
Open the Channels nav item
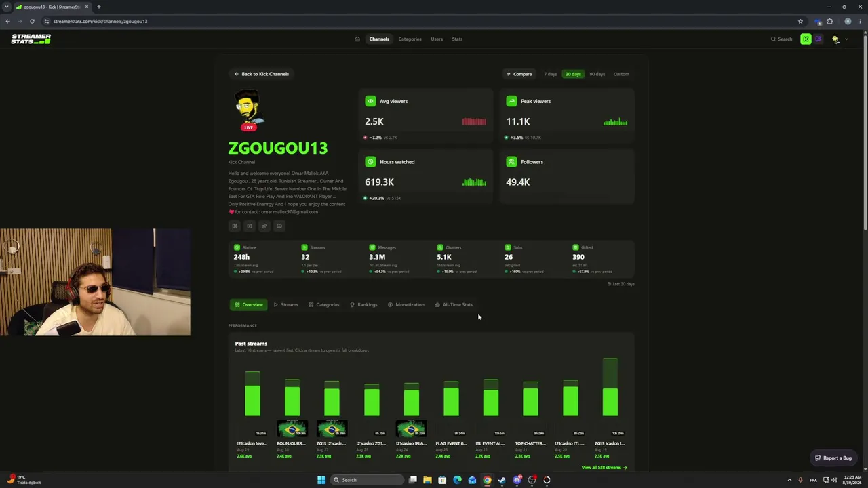click(379, 39)
